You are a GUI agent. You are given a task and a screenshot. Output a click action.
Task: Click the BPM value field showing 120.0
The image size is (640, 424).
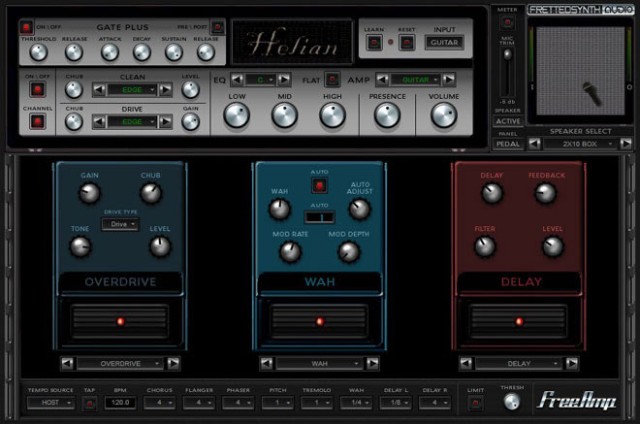(x=120, y=403)
